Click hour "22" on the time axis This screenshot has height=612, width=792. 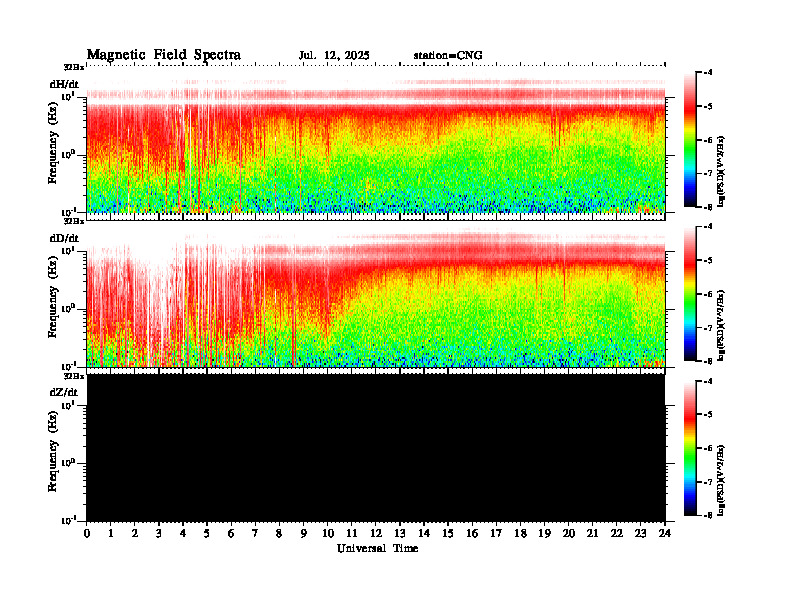point(617,533)
